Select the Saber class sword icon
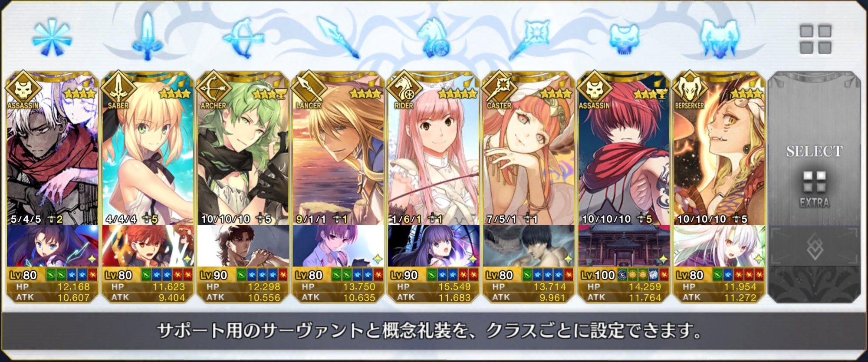 [148, 36]
